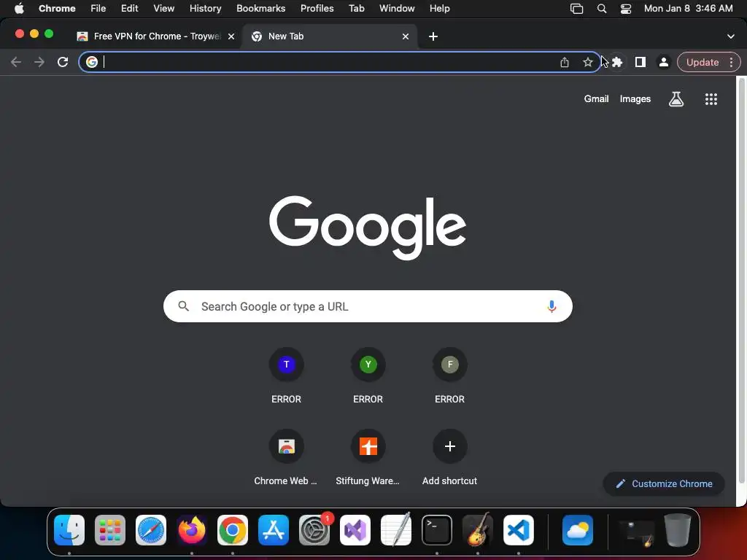The width and height of the screenshot is (747, 560).
Task: Switch to Free VPN for Chrome tab
Action: 156,36
